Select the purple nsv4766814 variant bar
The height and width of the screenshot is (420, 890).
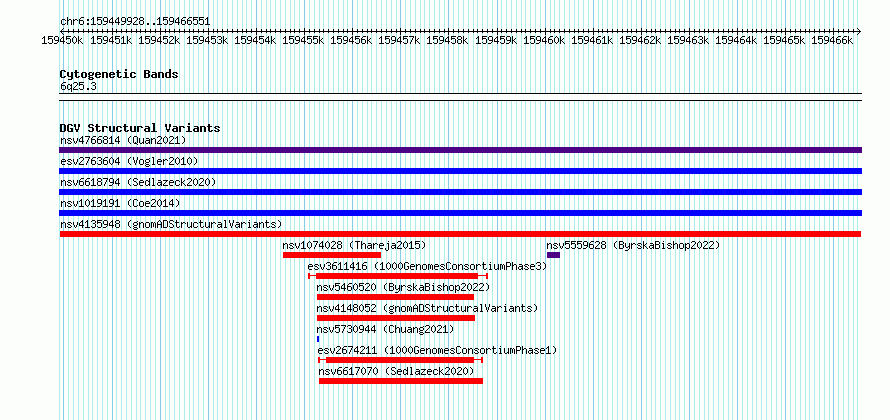(460, 150)
